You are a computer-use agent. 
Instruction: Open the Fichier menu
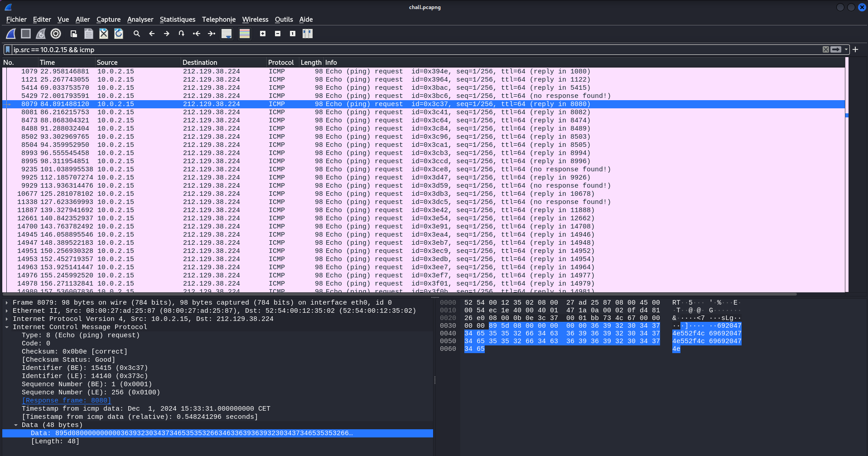16,19
